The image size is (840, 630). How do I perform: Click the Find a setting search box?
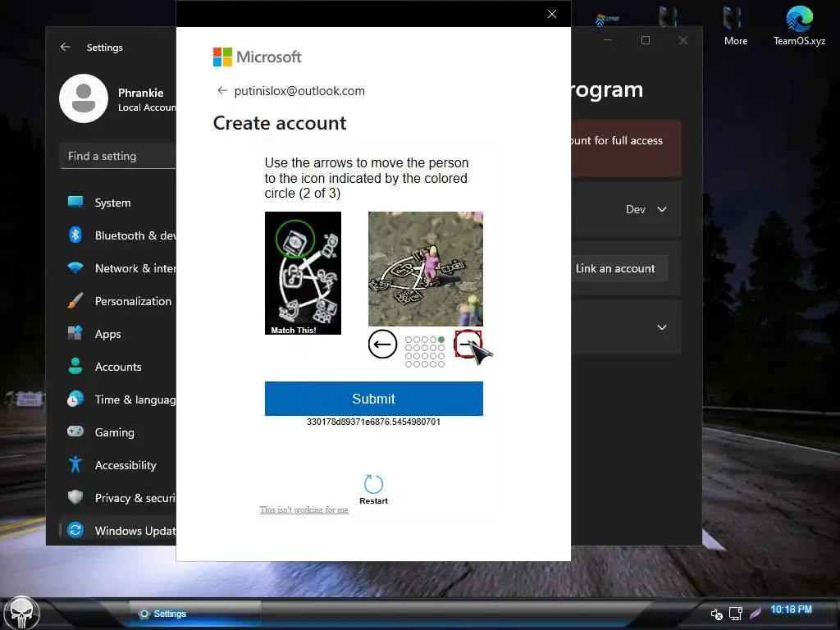pyautogui.click(x=118, y=156)
